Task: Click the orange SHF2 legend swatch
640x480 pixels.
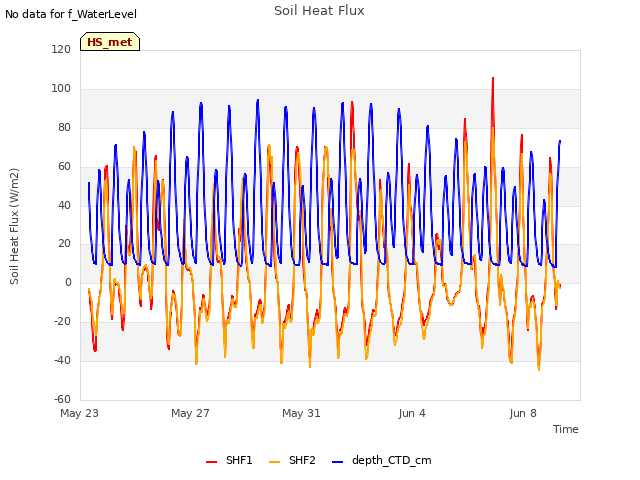Action: point(275,462)
